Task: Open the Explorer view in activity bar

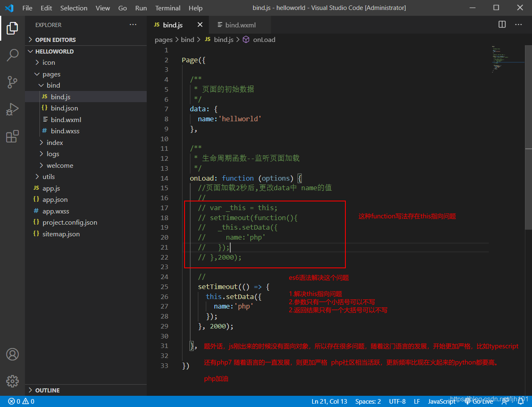Action: 12,28
